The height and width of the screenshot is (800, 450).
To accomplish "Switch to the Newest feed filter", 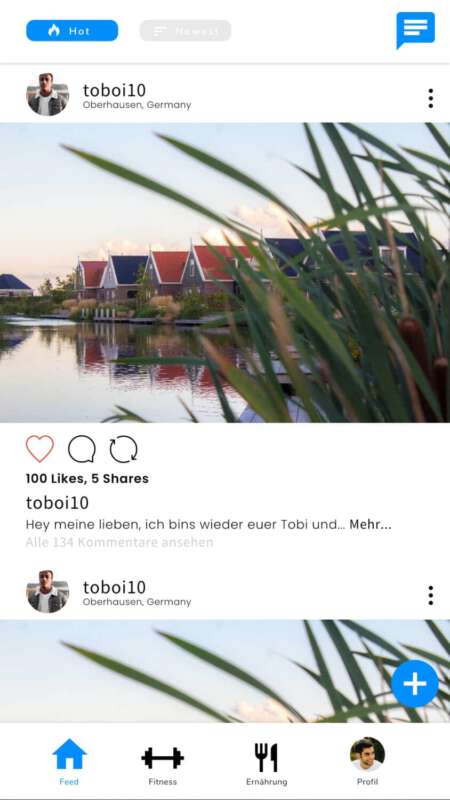I will (x=185, y=31).
